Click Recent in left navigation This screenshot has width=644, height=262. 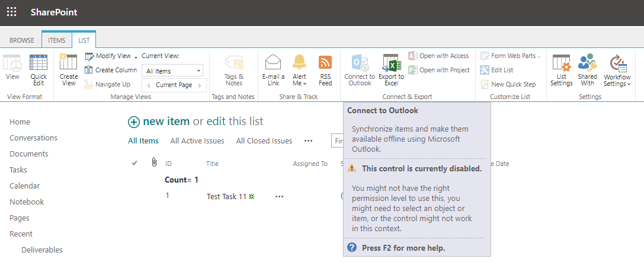(21, 234)
